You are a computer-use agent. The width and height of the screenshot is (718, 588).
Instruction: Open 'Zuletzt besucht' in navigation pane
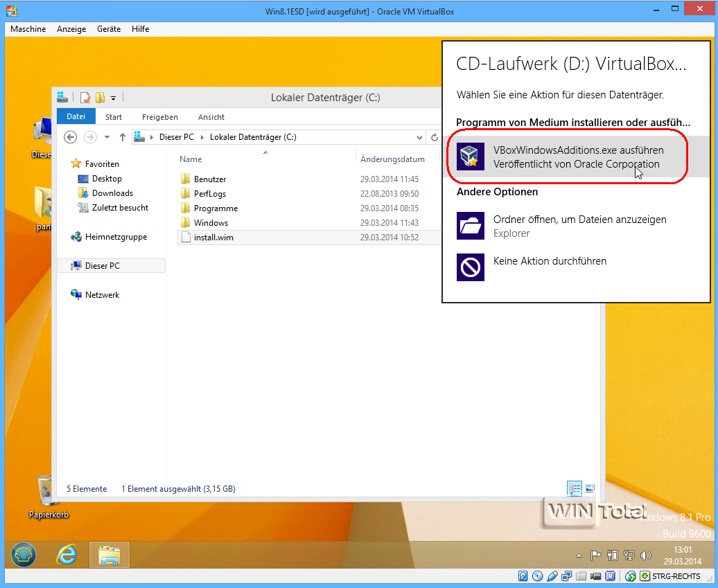pyautogui.click(x=113, y=208)
